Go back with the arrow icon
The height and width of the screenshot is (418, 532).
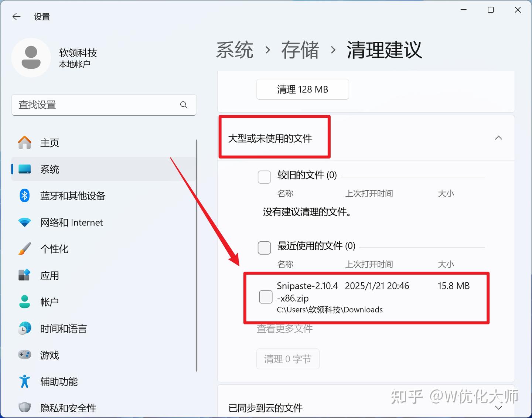16,17
